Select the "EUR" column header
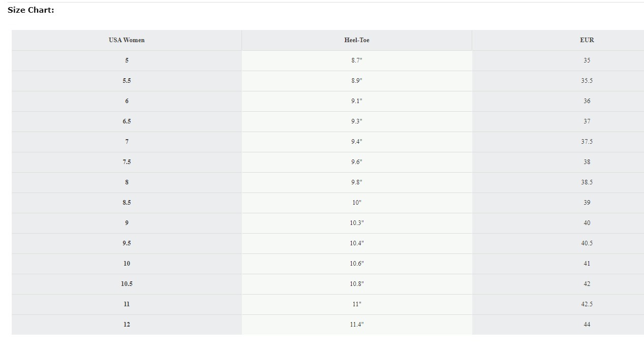Viewport: 644px width, 354px height. coord(587,40)
